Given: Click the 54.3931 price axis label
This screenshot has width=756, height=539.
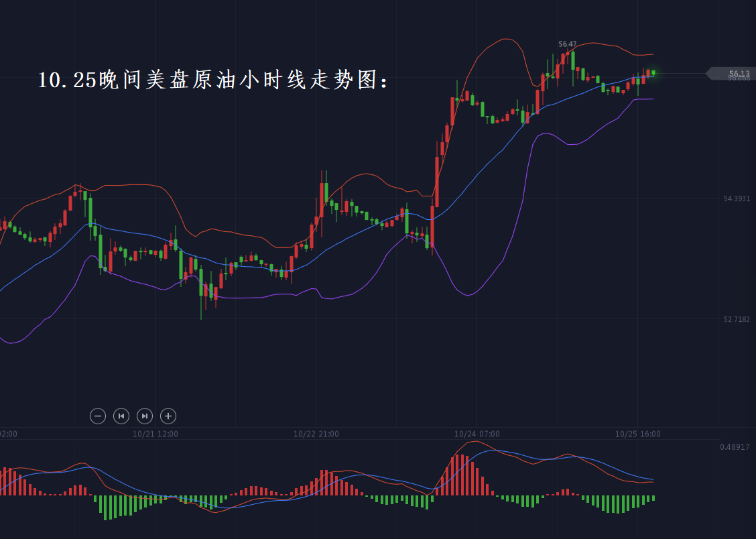Looking at the screenshot, I should click(x=737, y=198).
